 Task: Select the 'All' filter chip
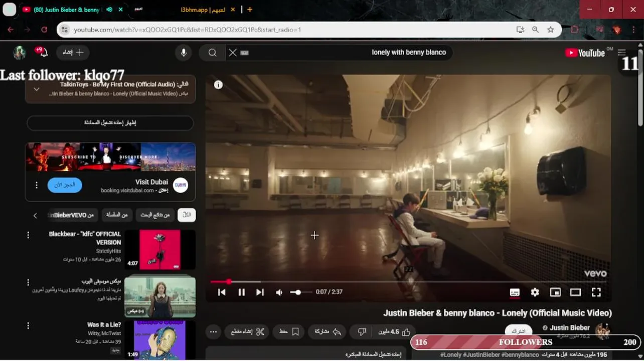(187, 215)
